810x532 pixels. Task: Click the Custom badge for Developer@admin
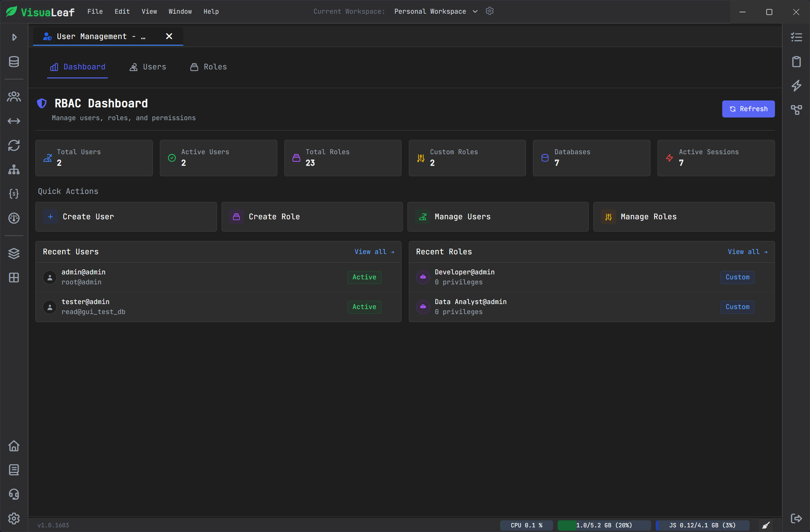(x=737, y=277)
